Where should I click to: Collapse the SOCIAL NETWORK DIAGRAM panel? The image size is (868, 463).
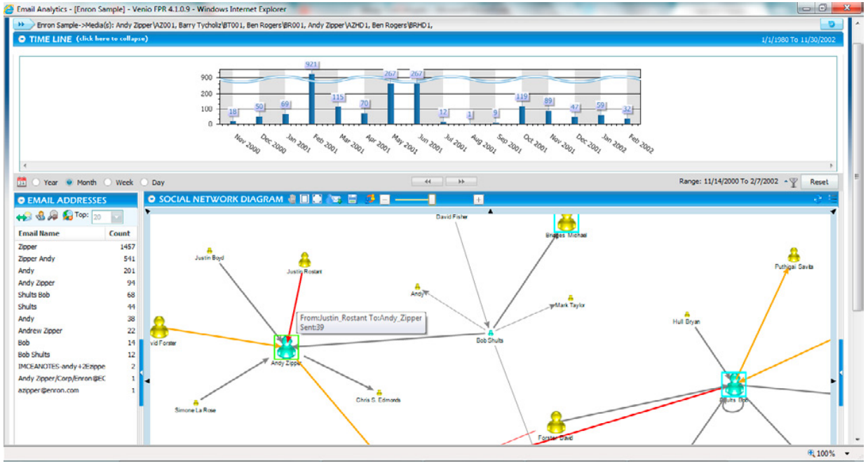point(151,200)
